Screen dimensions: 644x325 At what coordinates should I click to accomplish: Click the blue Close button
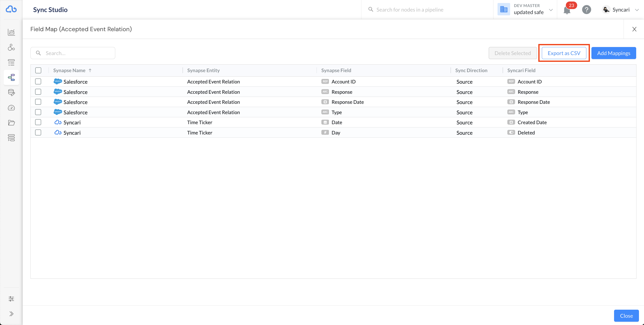pyautogui.click(x=626, y=316)
